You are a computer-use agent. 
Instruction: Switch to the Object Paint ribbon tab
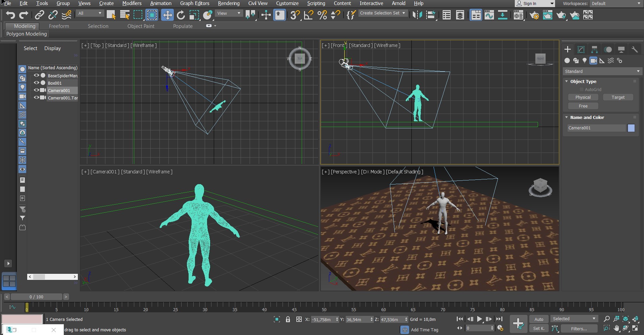141,26
